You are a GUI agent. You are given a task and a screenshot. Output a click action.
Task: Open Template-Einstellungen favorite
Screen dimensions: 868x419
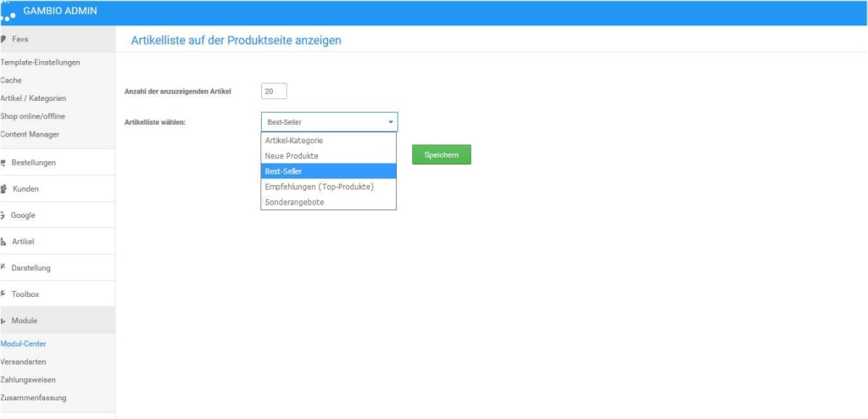(40, 63)
